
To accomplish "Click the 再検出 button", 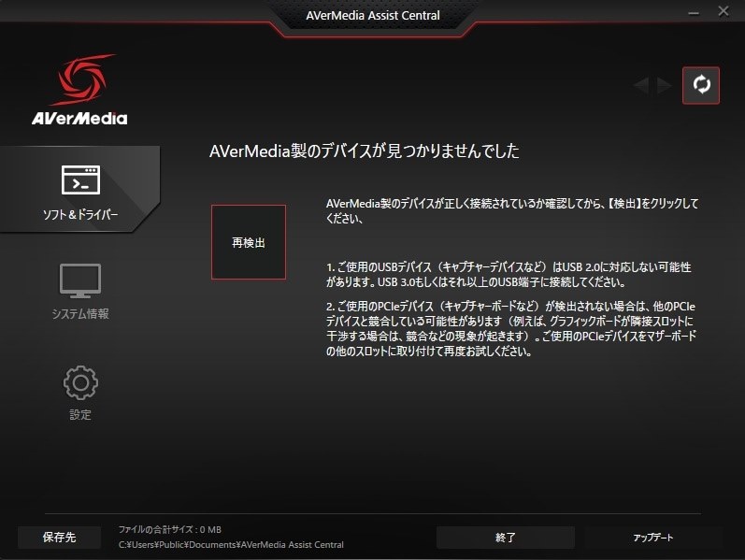I will point(249,242).
